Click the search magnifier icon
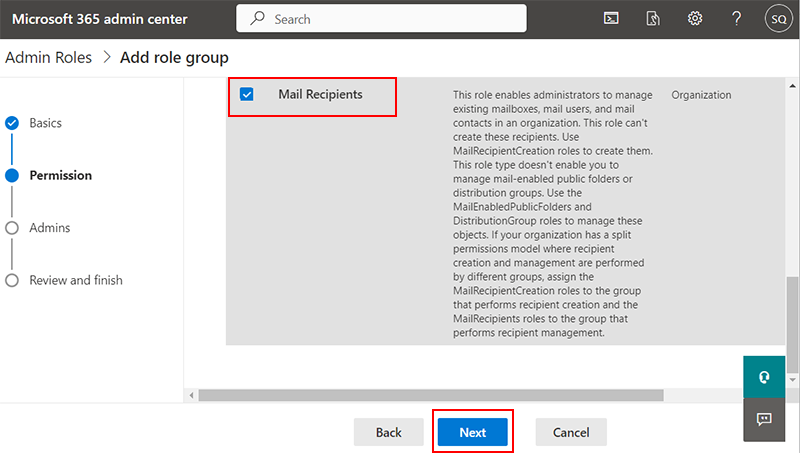This screenshot has width=800, height=453. coord(257,18)
